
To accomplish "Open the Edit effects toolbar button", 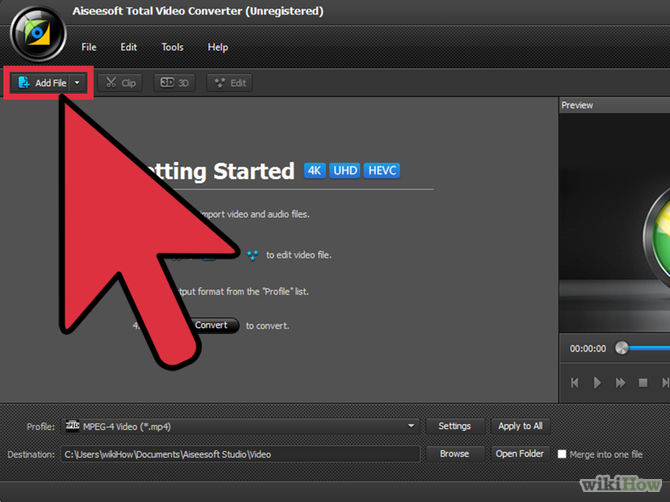I will (x=230, y=82).
